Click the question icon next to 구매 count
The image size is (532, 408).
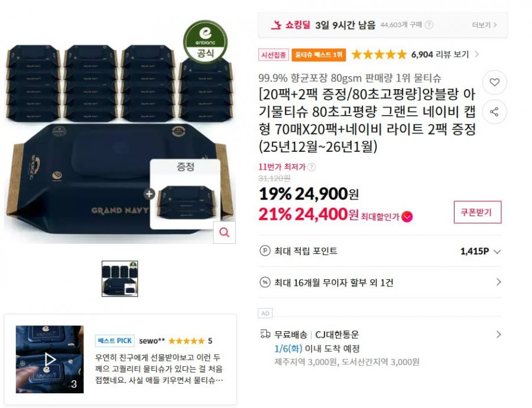(x=429, y=25)
